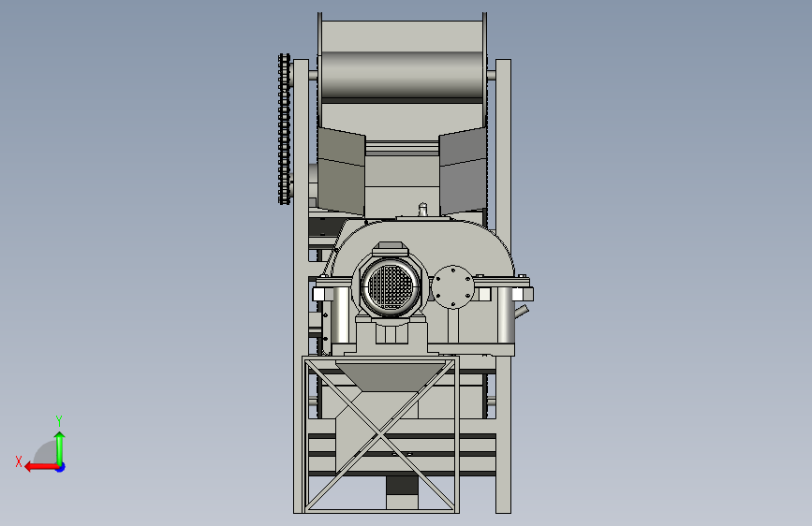The width and height of the screenshot is (812, 526).
Task: Select the X-shaped cross brace frame
Action: (380, 434)
